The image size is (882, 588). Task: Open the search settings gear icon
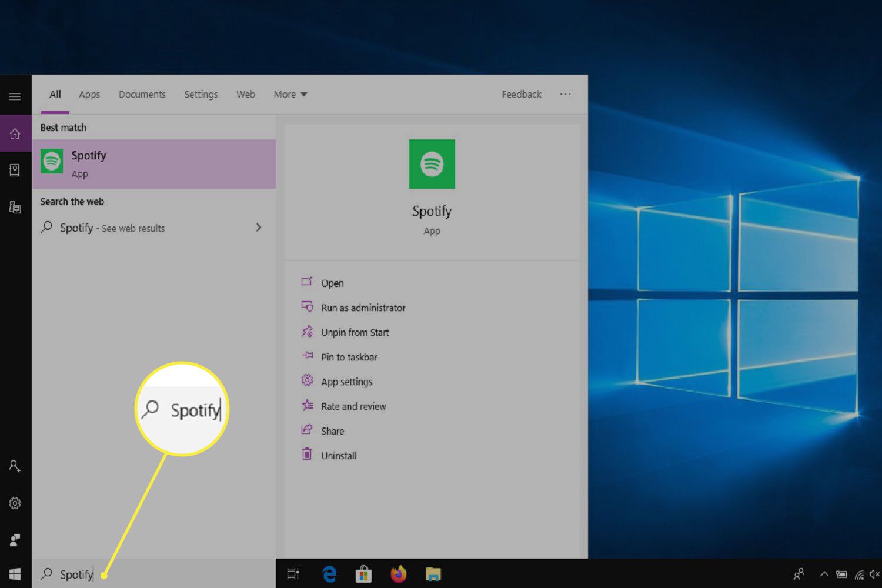point(15,503)
